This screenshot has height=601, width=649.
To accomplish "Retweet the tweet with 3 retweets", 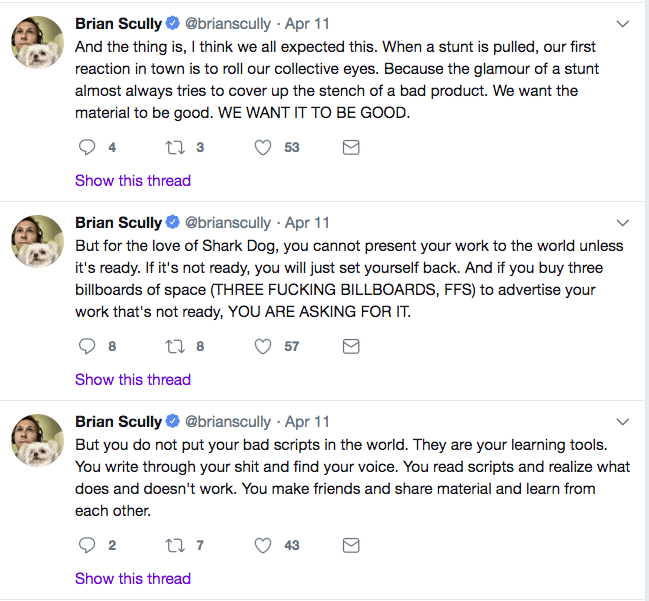I will (x=175, y=147).
